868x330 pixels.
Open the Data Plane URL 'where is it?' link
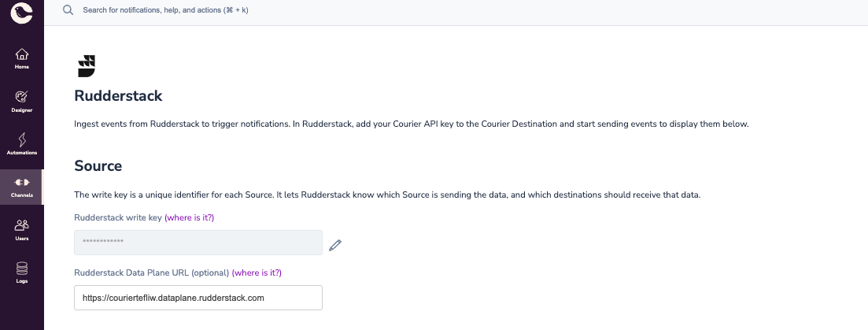point(257,273)
